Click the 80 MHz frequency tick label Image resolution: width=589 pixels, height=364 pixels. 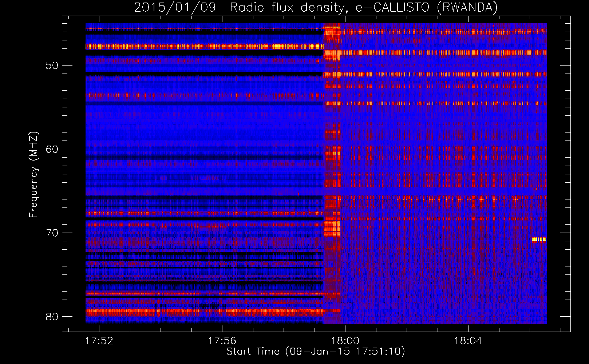pos(52,317)
